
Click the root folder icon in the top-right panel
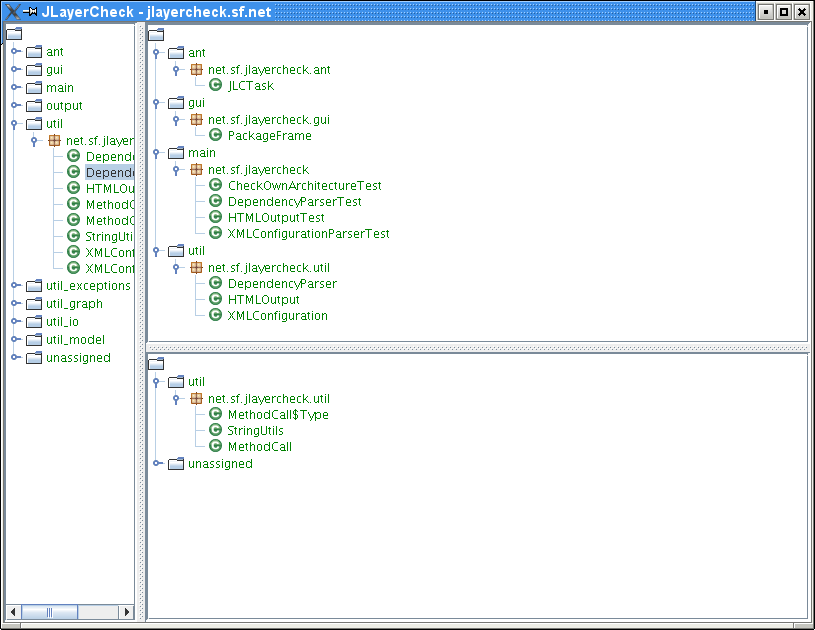click(x=156, y=34)
